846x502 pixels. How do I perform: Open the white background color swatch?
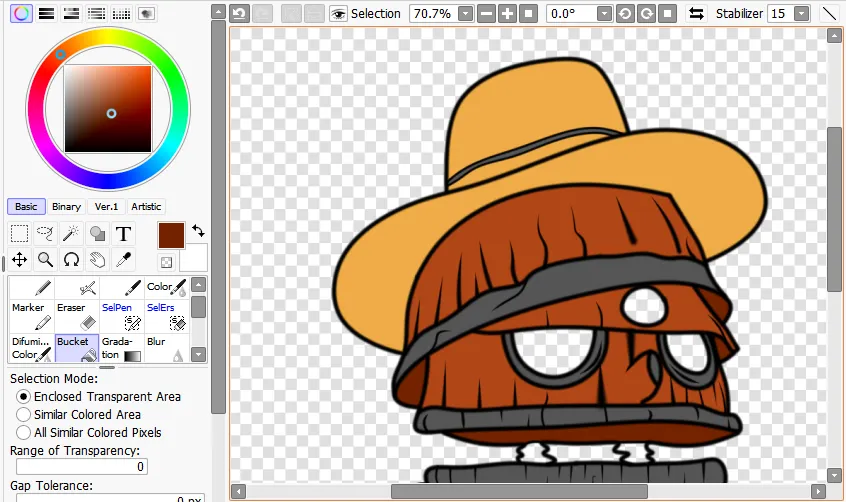[x=194, y=258]
